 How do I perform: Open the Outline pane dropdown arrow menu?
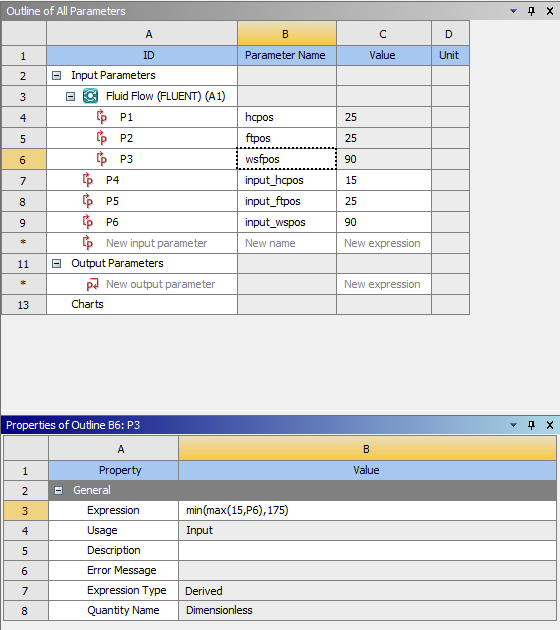(x=513, y=11)
